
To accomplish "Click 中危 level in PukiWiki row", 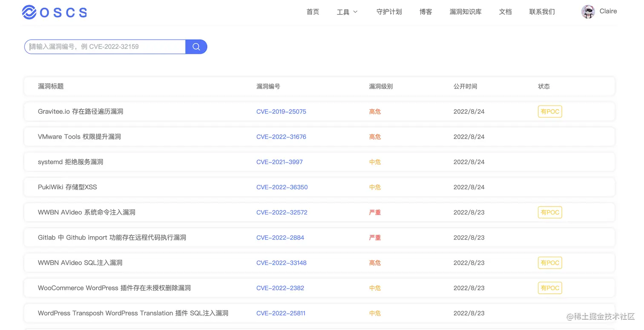I will (x=375, y=187).
